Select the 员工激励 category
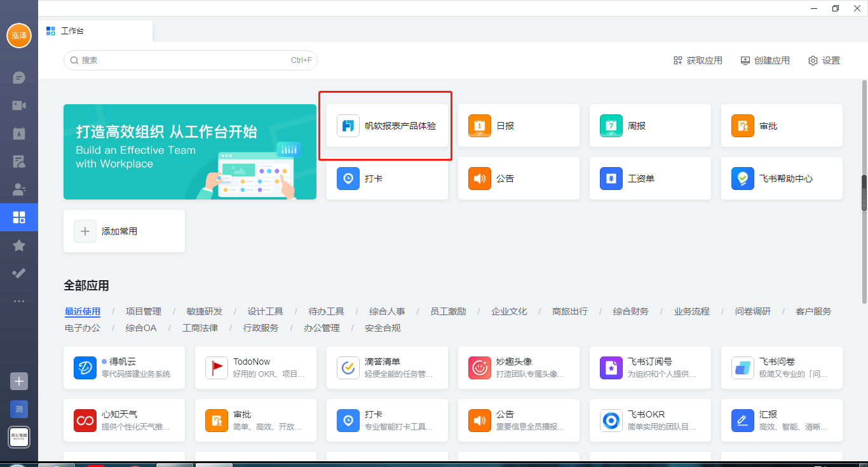868x467 pixels. pyautogui.click(x=448, y=311)
